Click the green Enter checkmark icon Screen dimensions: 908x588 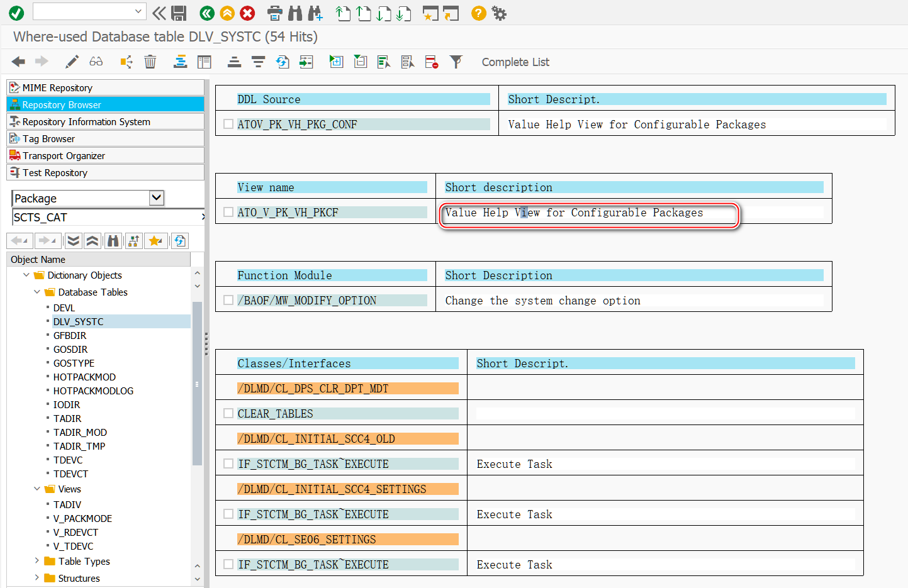pyautogui.click(x=16, y=13)
